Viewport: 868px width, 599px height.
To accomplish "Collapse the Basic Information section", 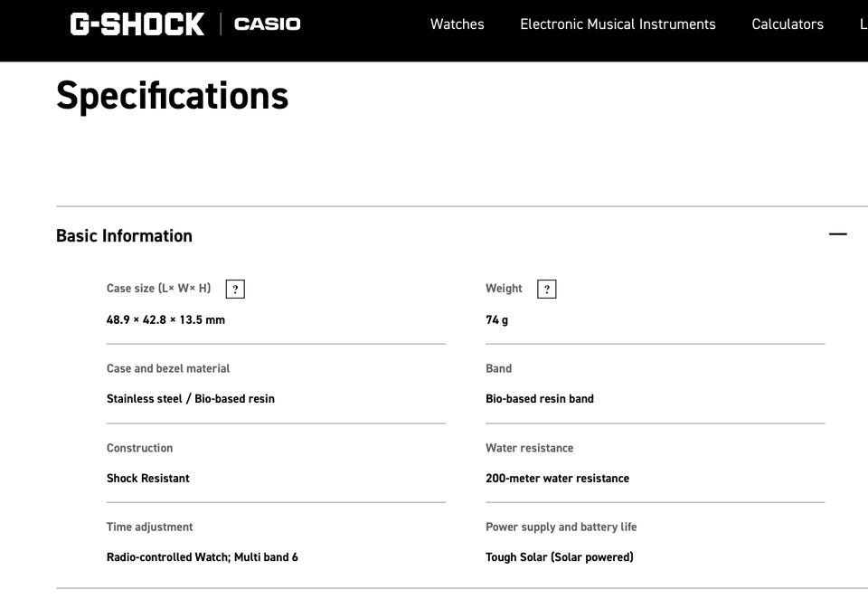I will (838, 234).
